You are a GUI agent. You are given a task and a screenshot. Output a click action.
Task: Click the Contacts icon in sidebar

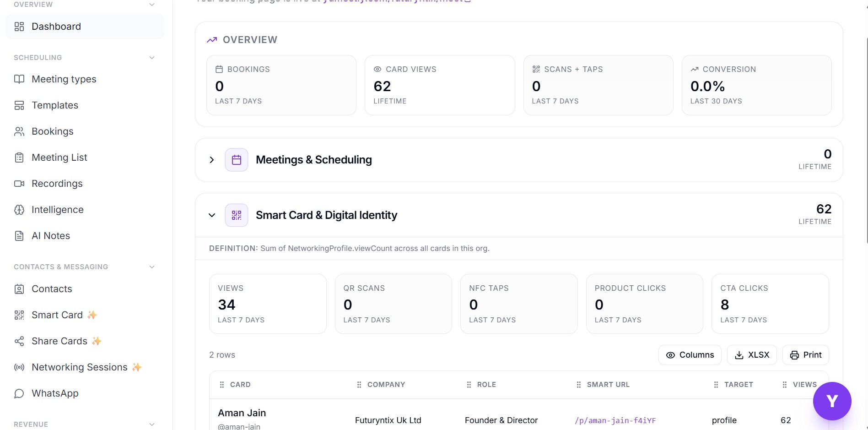point(19,289)
